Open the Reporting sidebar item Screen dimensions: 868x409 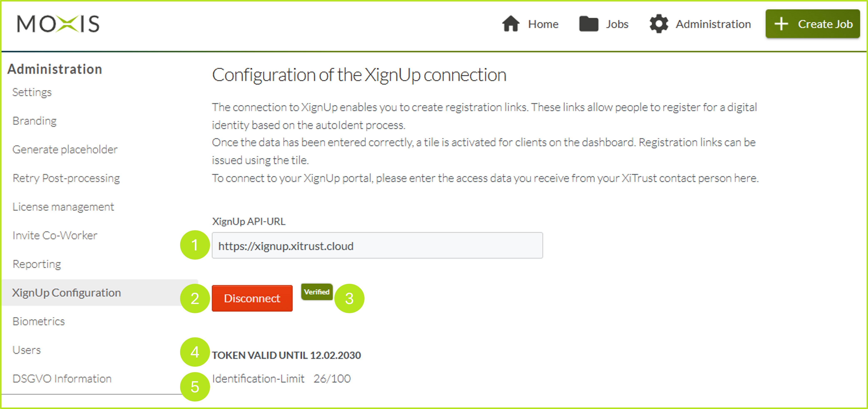pyautogui.click(x=37, y=264)
